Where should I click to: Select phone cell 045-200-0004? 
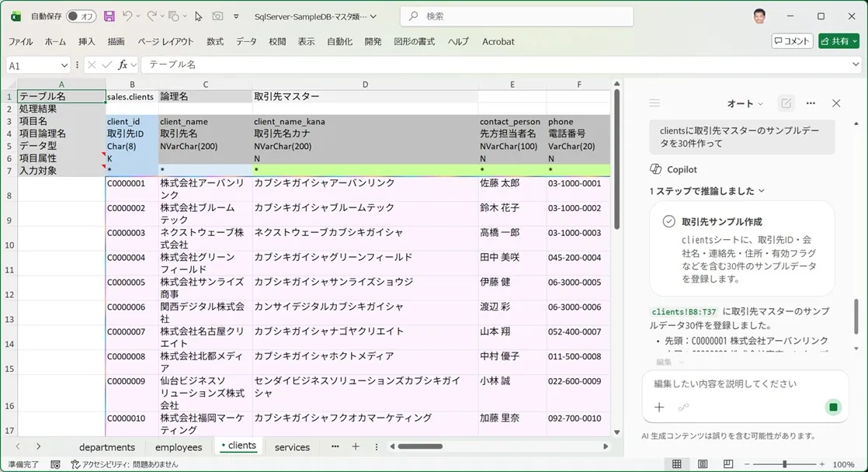click(x=578, y=263)
